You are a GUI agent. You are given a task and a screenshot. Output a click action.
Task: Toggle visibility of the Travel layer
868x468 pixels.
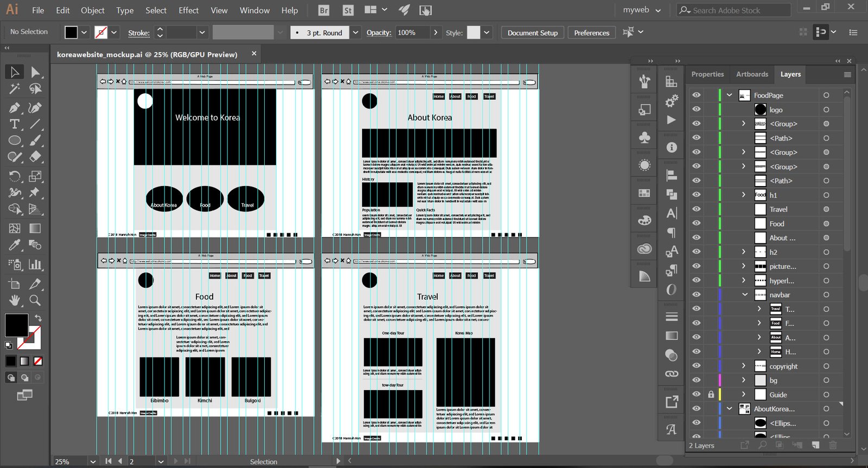tap(697, 209)
